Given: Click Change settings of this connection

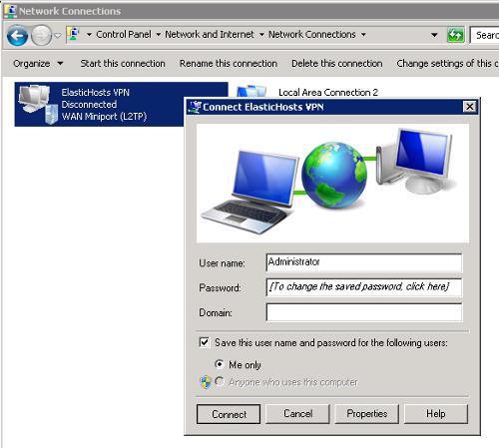Looking at the screenshot, I should (x=447, y=63).
